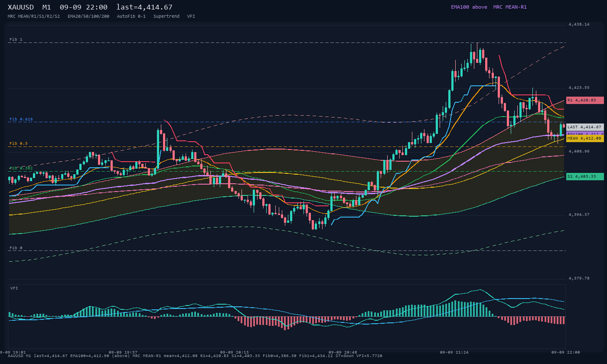Click the Fib 1 level label
Viewport: 607px width, 364px height.
(16, 39)
